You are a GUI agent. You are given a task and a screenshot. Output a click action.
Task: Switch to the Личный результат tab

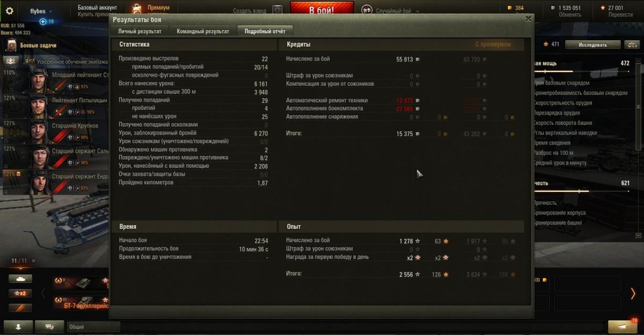pyautogui.click(x=140, y=31)
